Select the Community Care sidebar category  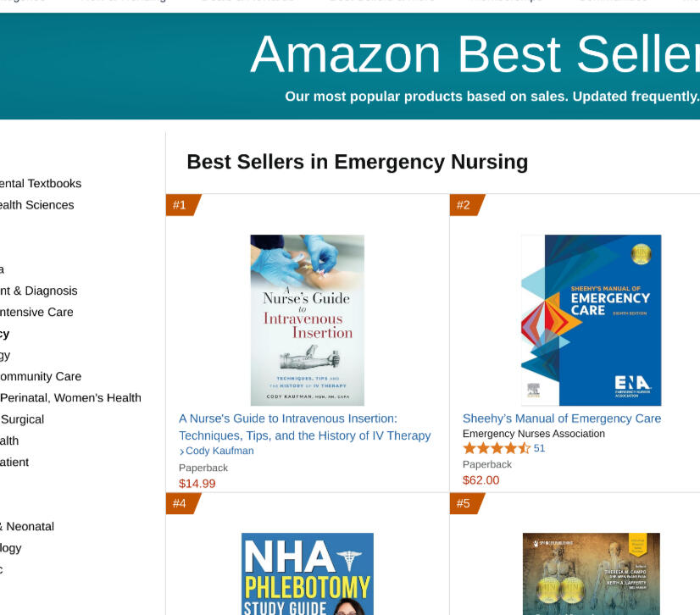click(x=41, y=376)
